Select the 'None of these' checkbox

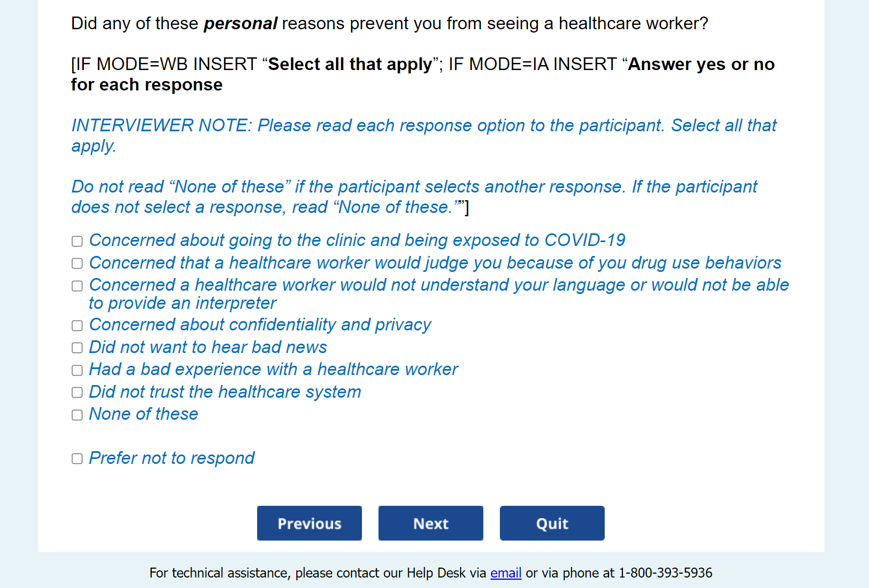(x=77, y=415)
